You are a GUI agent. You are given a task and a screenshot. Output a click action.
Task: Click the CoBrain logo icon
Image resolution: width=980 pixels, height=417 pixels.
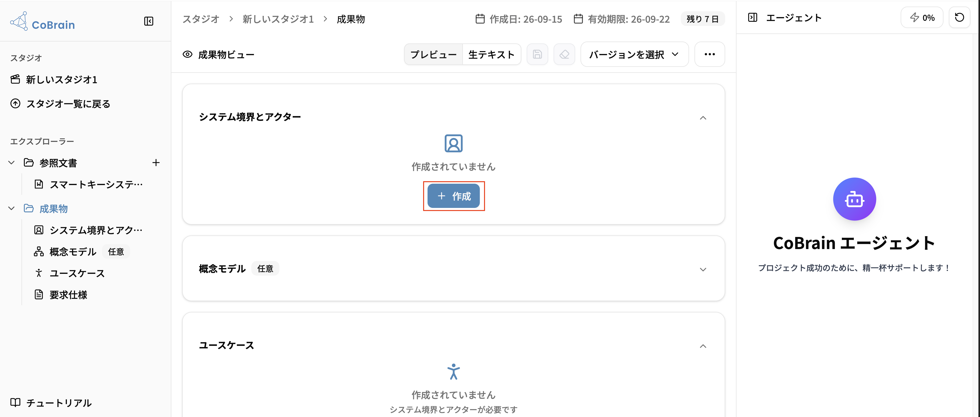pyautogui.click(x=19, y=21)
